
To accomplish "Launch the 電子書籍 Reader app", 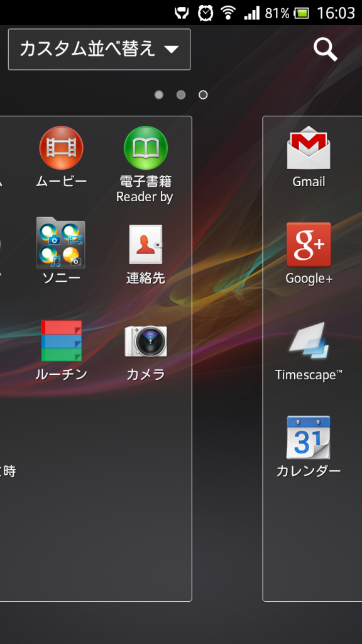I will pos(145,148).
